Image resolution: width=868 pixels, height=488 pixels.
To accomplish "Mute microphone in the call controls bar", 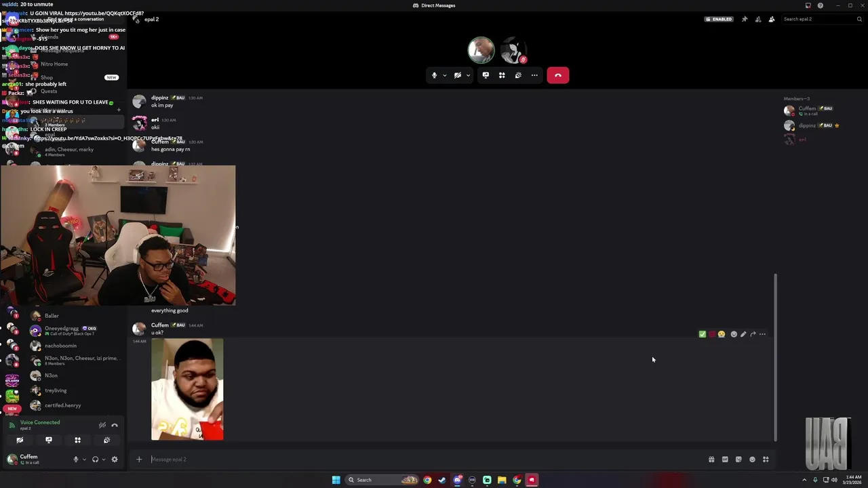I will [x=434, y=75].
